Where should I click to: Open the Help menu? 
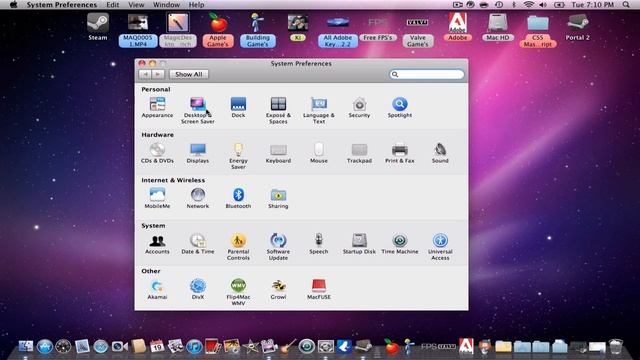(x=196, y=5)
